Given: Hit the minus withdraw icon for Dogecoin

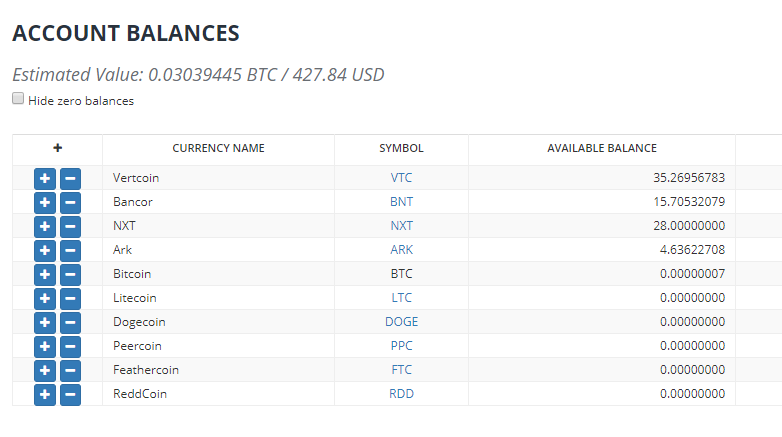Looking at the screenshot, I should (70, 322).
